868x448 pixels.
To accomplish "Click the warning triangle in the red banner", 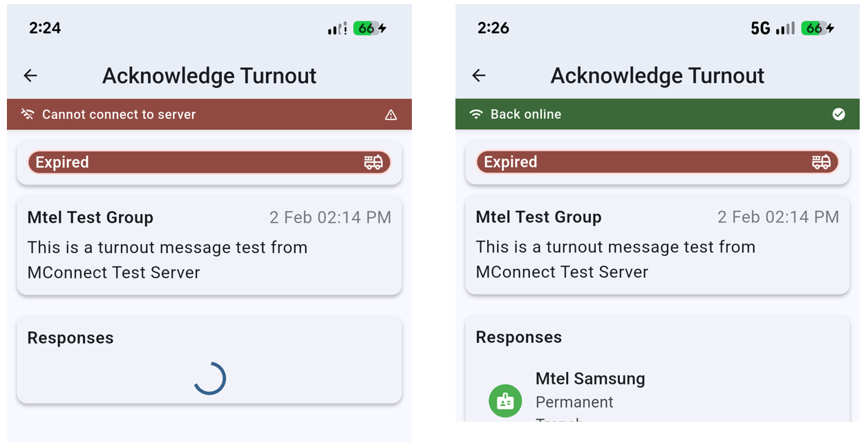I will pyautogui.click(x=390, y=115).
